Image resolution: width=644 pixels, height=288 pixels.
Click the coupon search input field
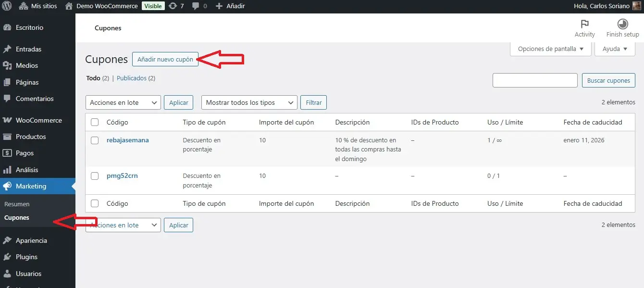tap(535, 80)
